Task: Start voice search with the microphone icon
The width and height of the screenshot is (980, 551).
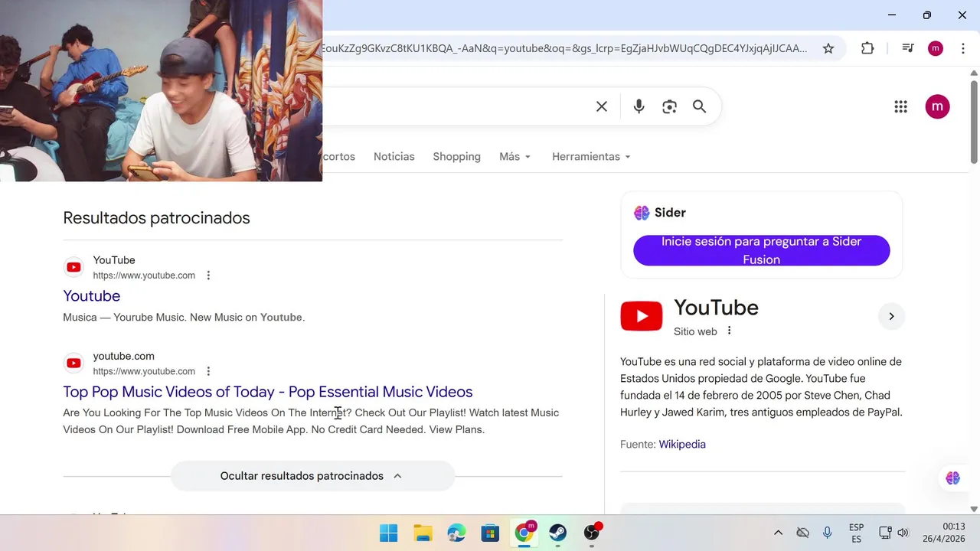Action: pos(639,107)
